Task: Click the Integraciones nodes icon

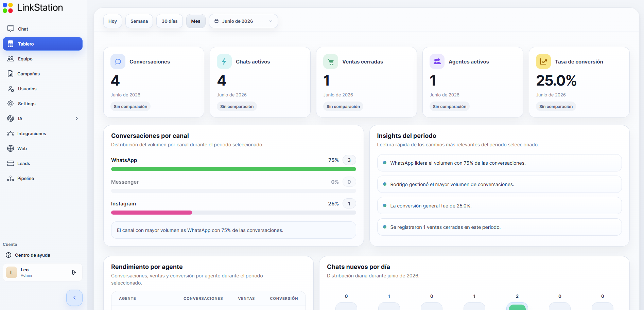Action: 11,133
